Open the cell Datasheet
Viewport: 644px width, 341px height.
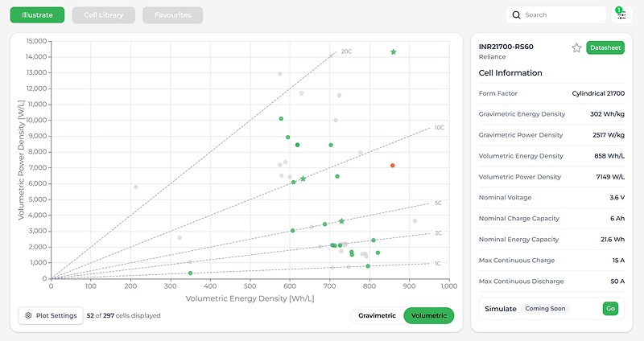point(603,47)
